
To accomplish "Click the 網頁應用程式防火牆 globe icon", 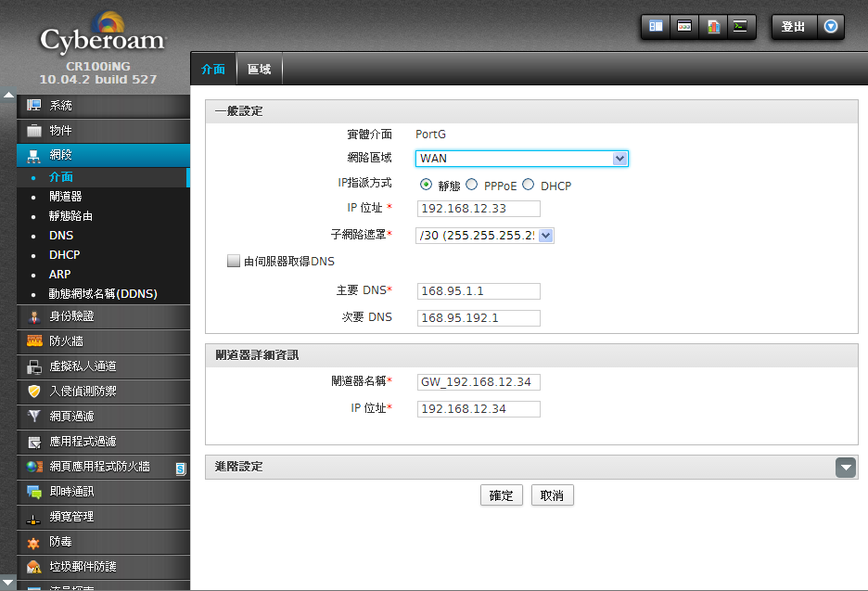I will click(34, 467).
